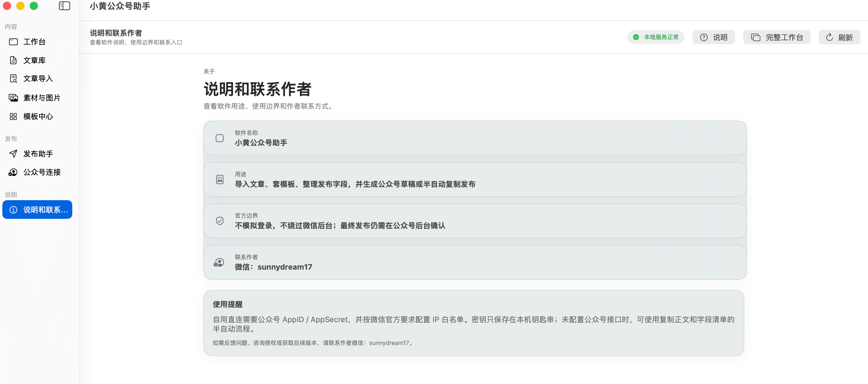Click the 自用直连需要公众号 AppID paragraph
The height and width of the screenshot is (384, 868).
(x=473, y=324)
